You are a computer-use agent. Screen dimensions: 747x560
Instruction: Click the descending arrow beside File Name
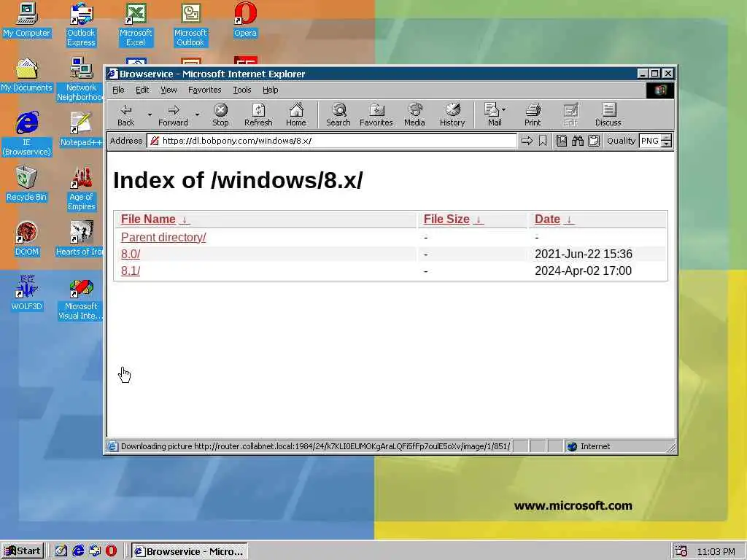(x=185, y=219)
